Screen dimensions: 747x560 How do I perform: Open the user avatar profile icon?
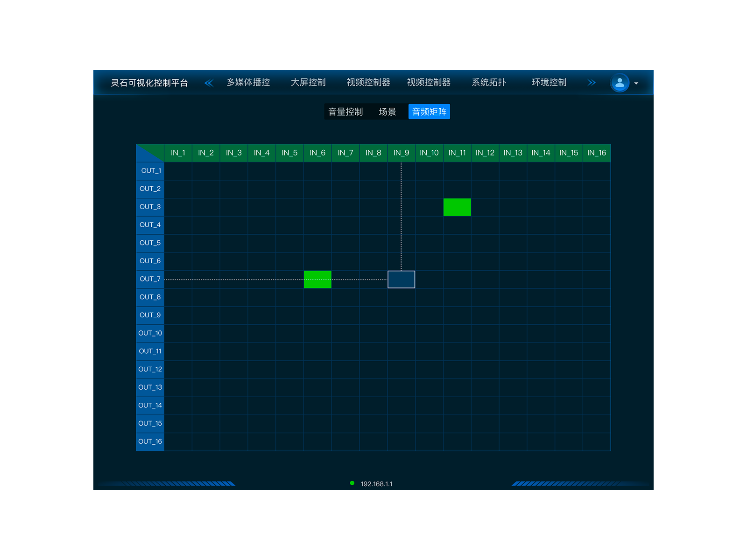coord(620,83)
